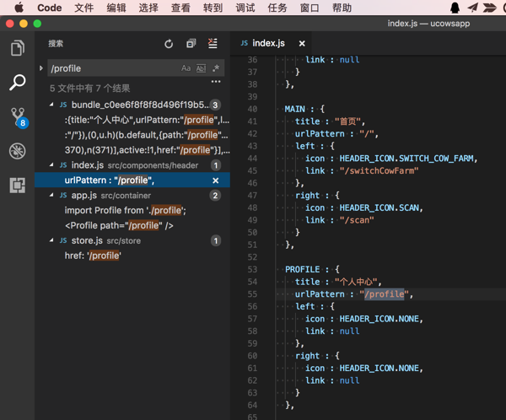Toggle Match Case in search box
506x420 pixels.
coord(186,68)
